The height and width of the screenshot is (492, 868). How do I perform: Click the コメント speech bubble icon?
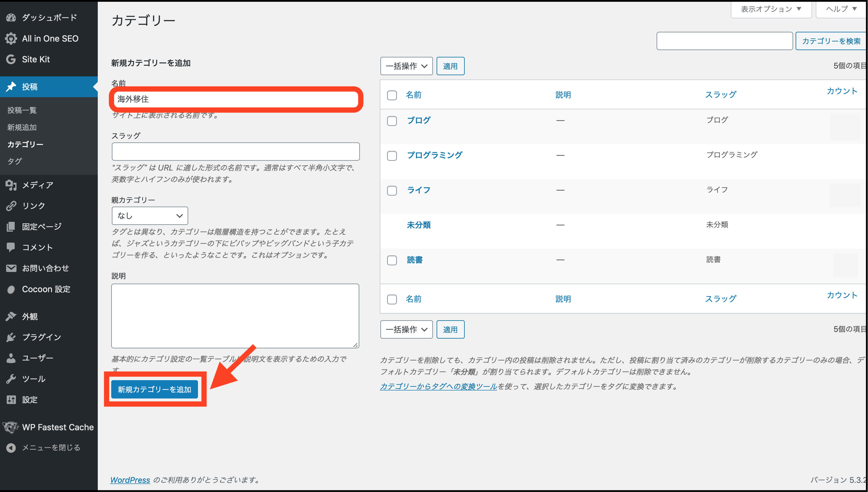(11, 247)
